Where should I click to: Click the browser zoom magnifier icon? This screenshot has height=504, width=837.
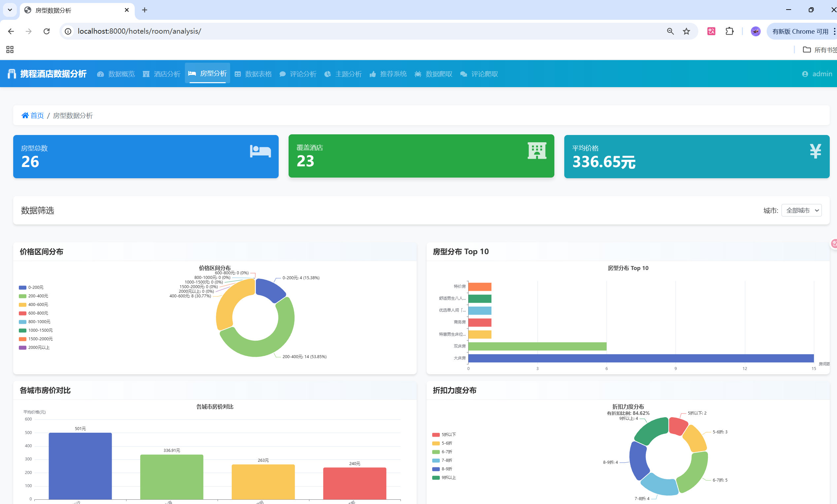click(670, 31)
